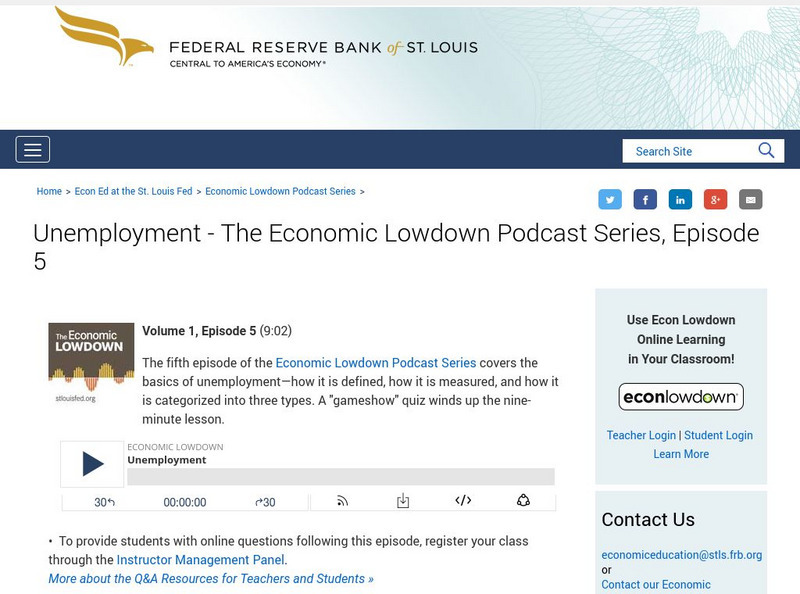The height and width of the screenshot is (594, 800).
Task: Share the episode via the email envelope icon
Action: (x=751, y=199)
